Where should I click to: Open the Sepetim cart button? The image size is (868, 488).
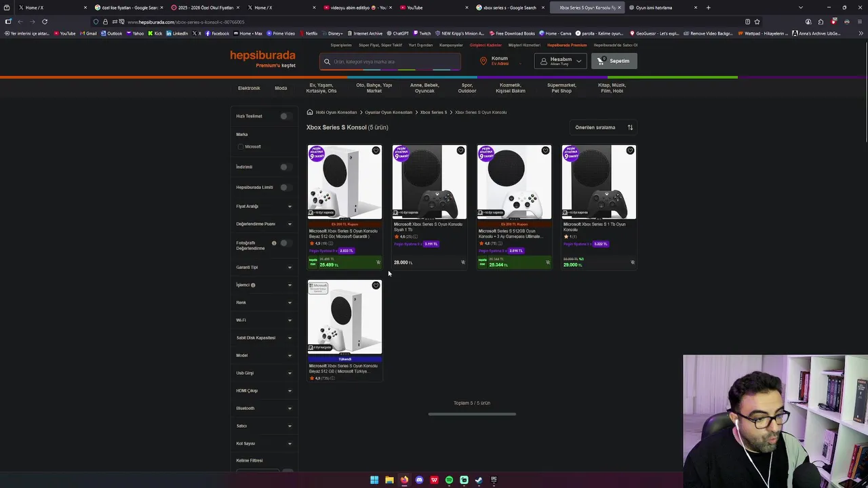[x=614, y=61]
